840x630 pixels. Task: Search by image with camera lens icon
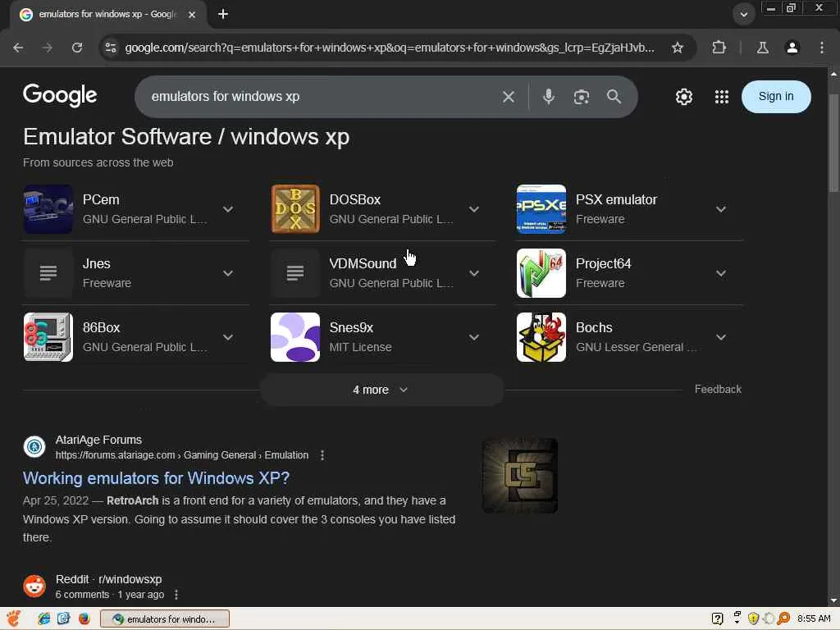click(582, 97)
